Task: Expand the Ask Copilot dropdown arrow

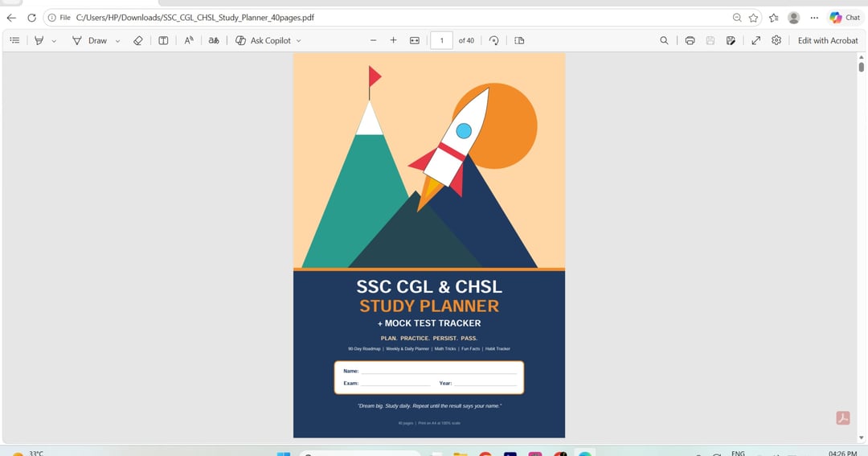Action: 298,41
